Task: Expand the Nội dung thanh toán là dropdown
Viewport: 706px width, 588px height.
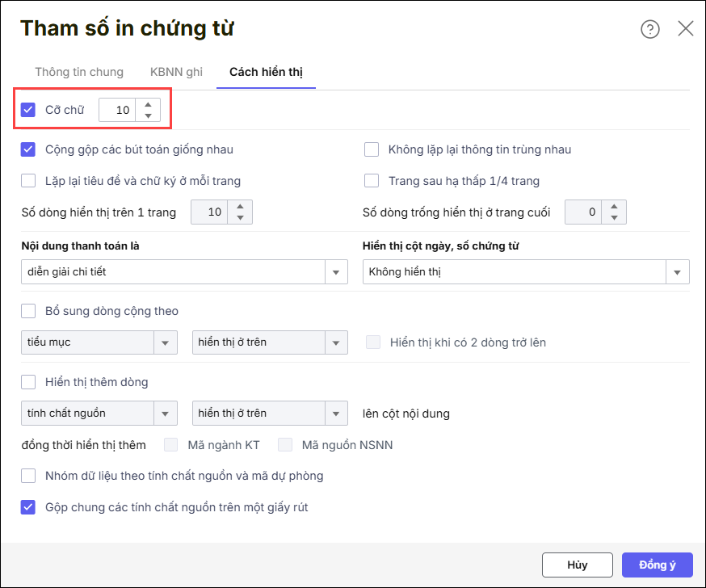Action: click(x=336, y=272)
